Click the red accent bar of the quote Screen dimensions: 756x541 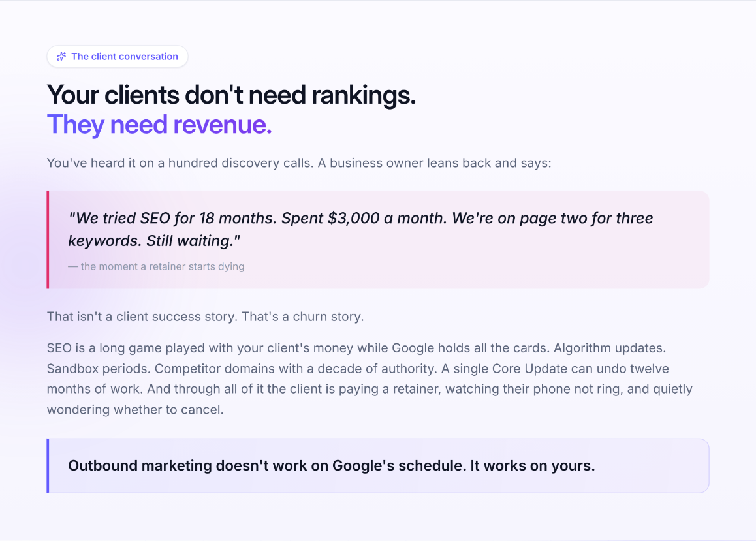[48, 240]
